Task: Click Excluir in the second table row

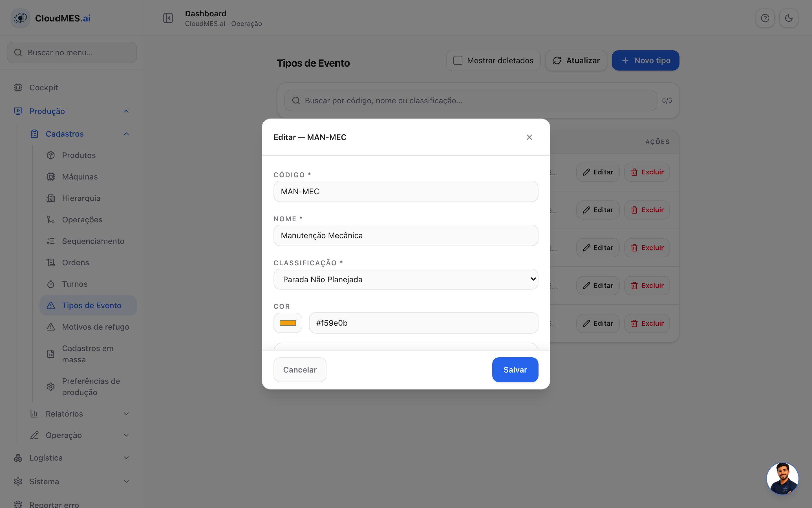Action: 647,210
